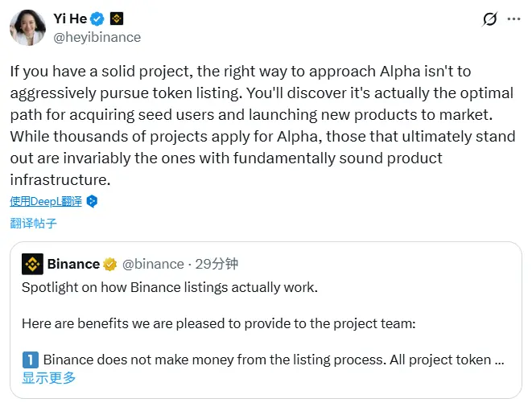This screenshot has width=532, height=407.
Task: Click the Binance logo avatar in quoted post
Action: (32, 264)
